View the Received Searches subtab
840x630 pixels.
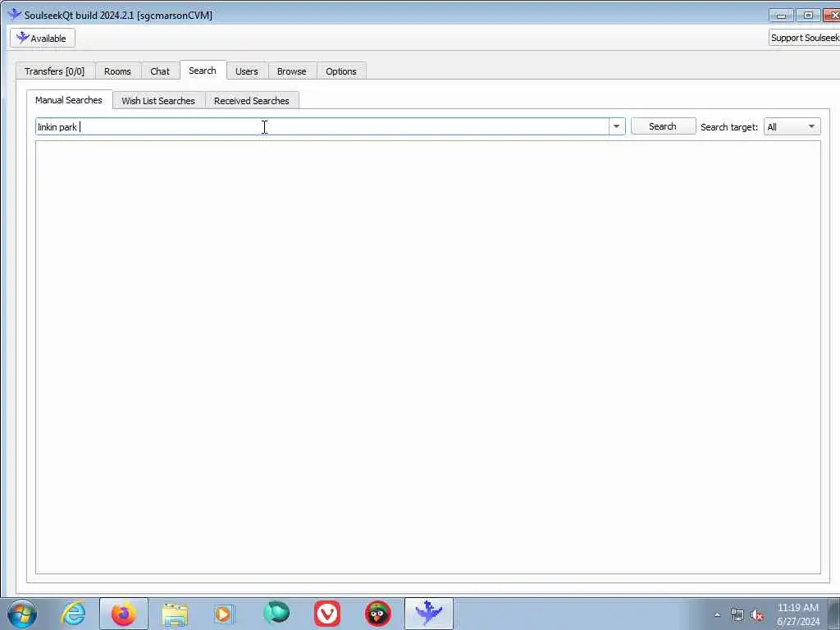pos(252,101)
